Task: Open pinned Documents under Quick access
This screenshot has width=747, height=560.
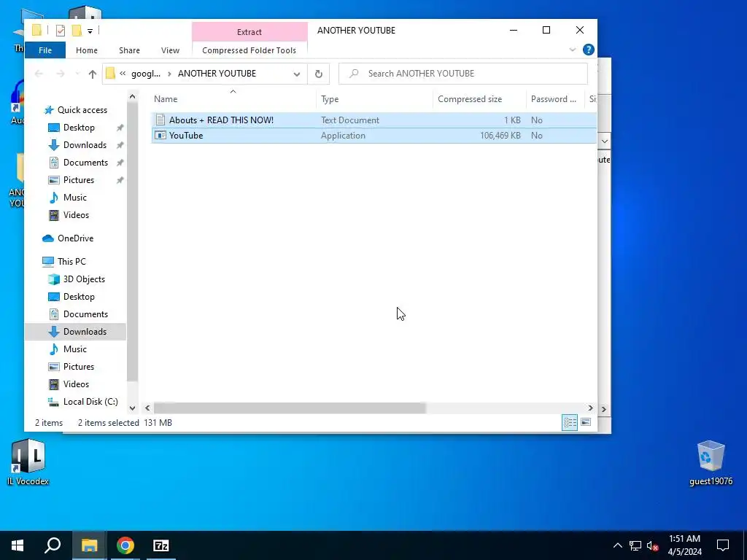Action: coord(85,163)
